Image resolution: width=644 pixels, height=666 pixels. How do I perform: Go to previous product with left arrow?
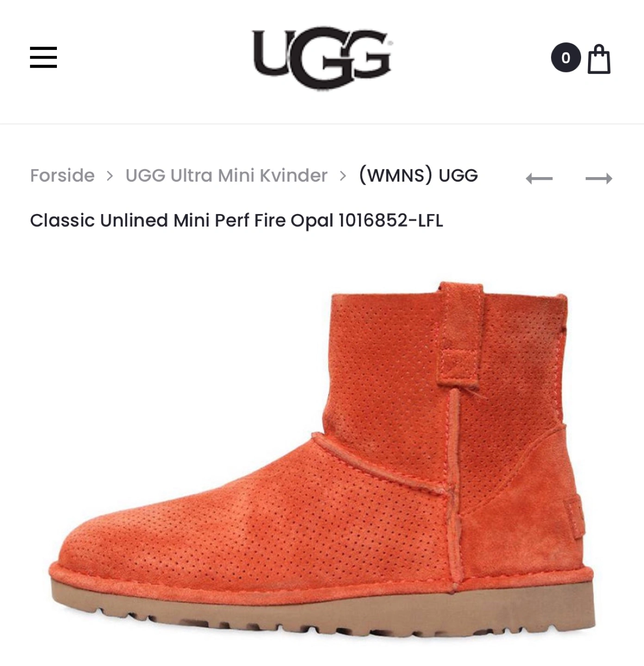(539, 179)
